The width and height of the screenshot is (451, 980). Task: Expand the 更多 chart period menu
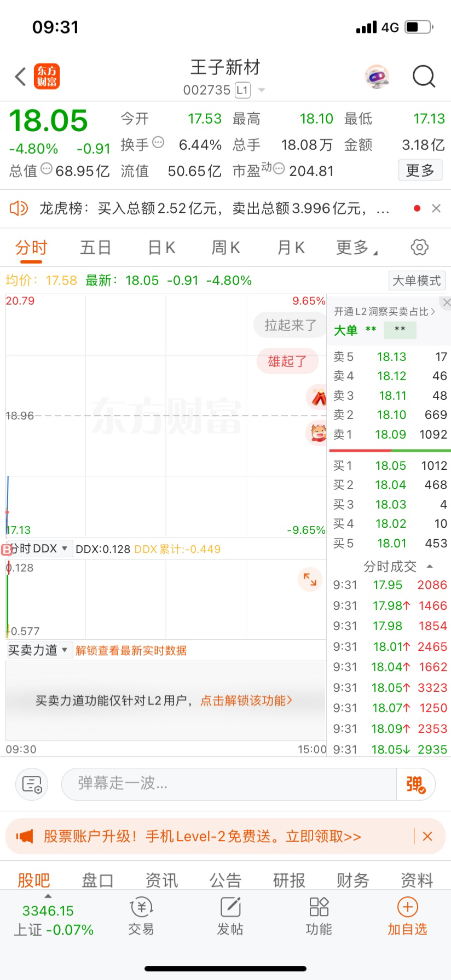tap(356, 248)
